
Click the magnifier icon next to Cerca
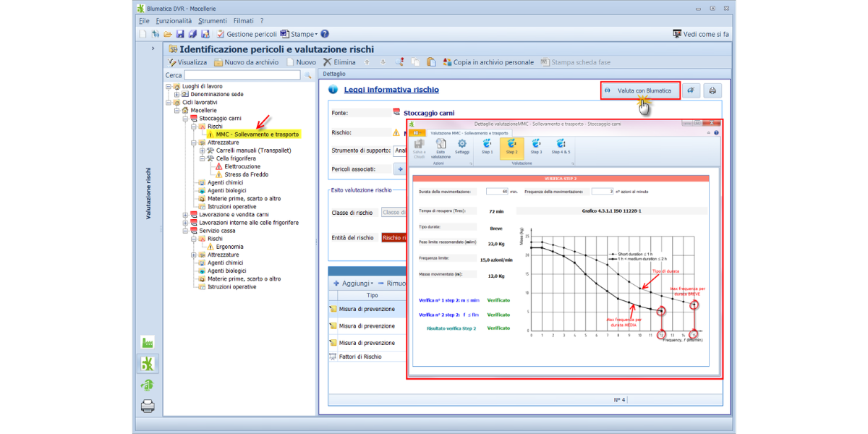[x=307, y=75]
